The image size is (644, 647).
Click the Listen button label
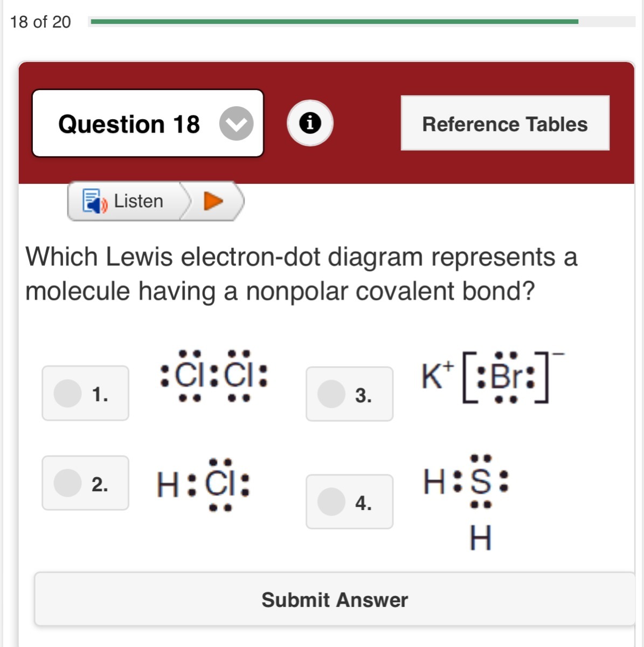[x=139, y=201]
